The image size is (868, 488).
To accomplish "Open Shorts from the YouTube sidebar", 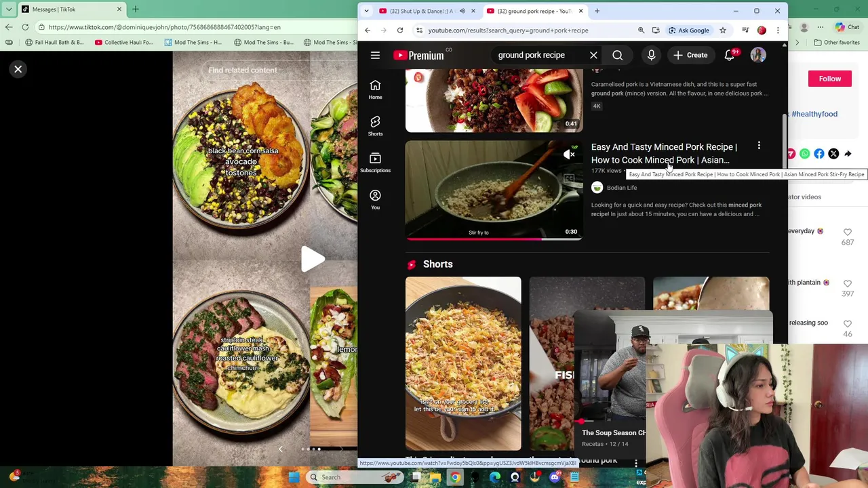I will (375, 126).
